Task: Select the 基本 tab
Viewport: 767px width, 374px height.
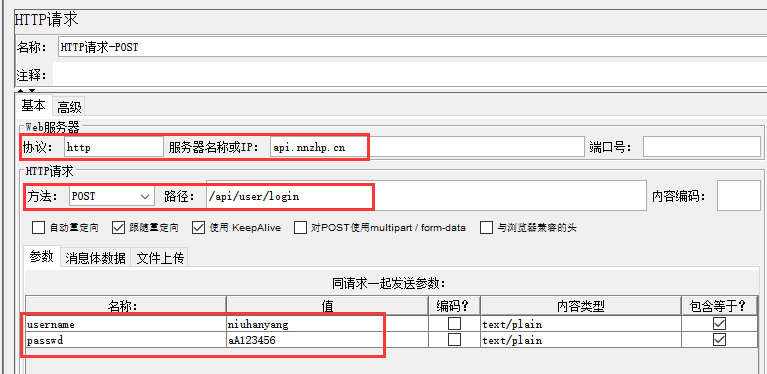Action: click(34, 106)
